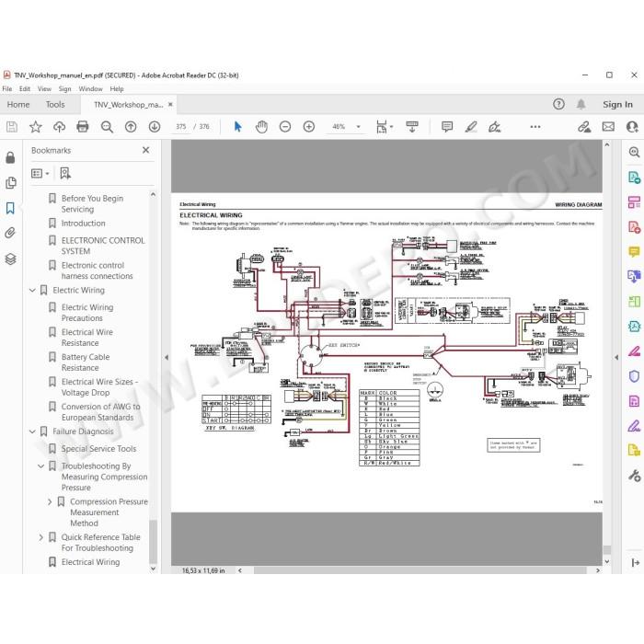This screenshot has height=644, width=644.
Task: Click the upload to cloud icon
Action: pyautogui.click(x=59, y=127)
